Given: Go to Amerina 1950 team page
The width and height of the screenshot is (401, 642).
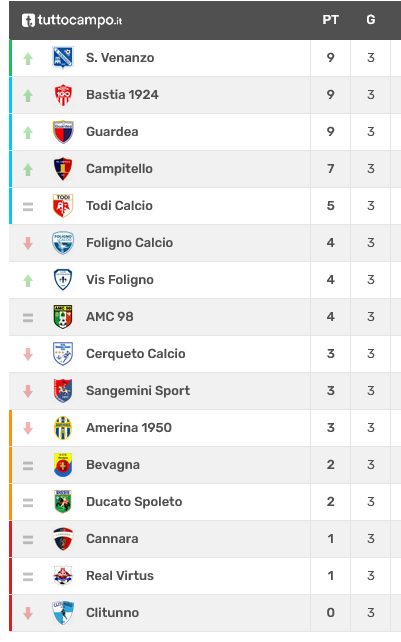Looking at the screenshot, I should (x=129, y=428).
